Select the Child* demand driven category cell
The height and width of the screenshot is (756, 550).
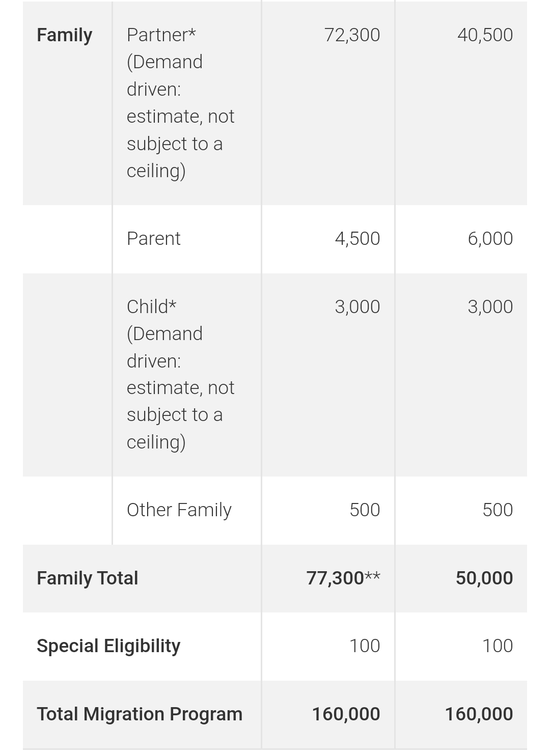[x=180, y=374]
